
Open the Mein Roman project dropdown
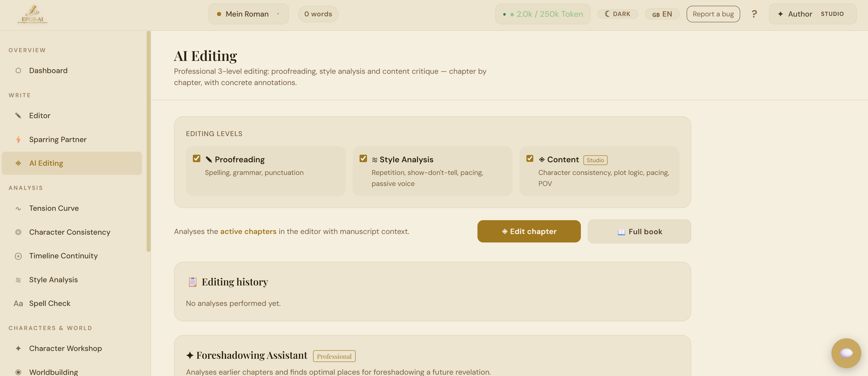point(248,14)
